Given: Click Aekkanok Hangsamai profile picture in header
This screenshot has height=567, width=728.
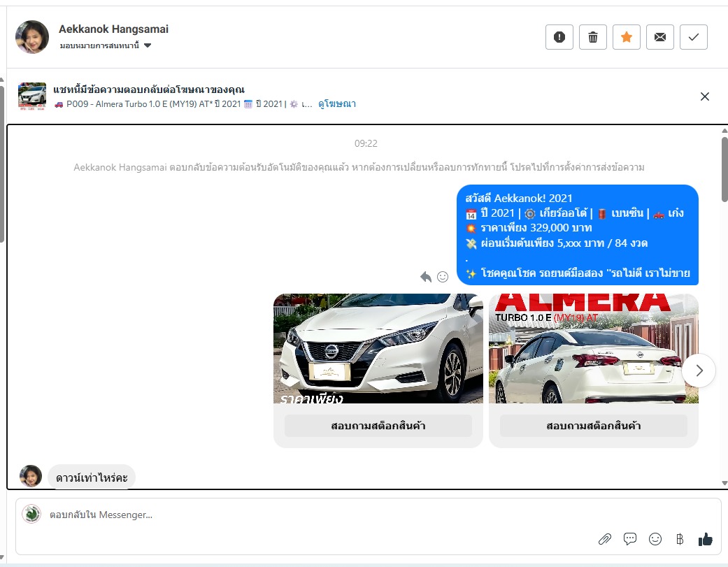Looking at the screenshot, I should pyautogui.click(x=32, y=37).
